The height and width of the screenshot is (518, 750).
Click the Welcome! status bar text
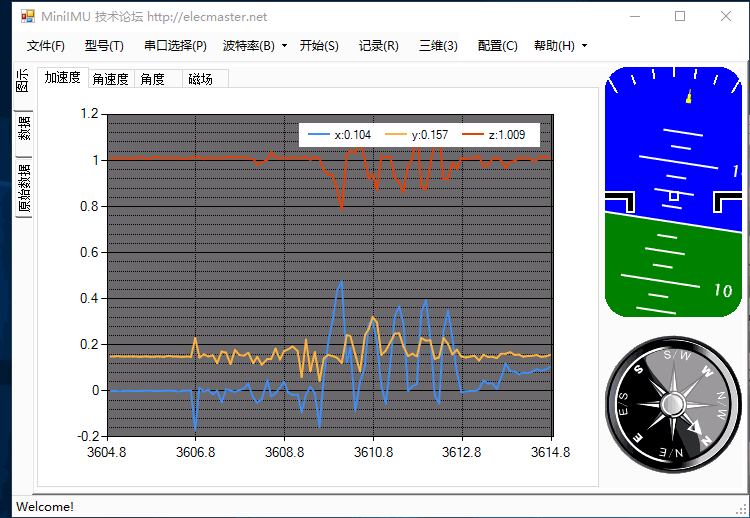click(45, 507)
